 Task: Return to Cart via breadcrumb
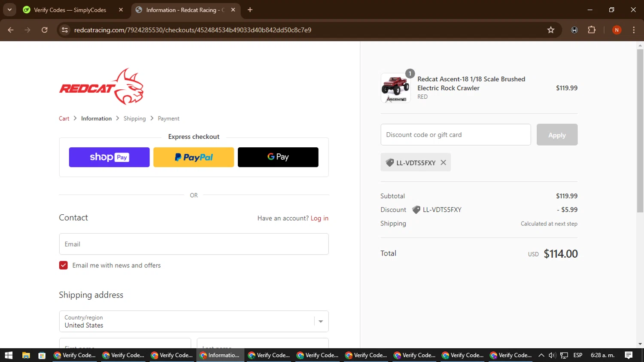pyautogui.click(x=64, y=119)
